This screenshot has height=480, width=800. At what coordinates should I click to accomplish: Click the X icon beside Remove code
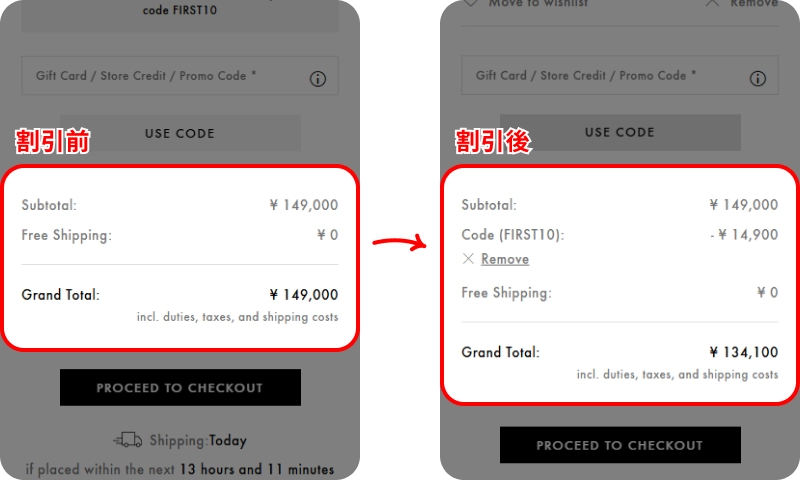click(x=468, y=259)
